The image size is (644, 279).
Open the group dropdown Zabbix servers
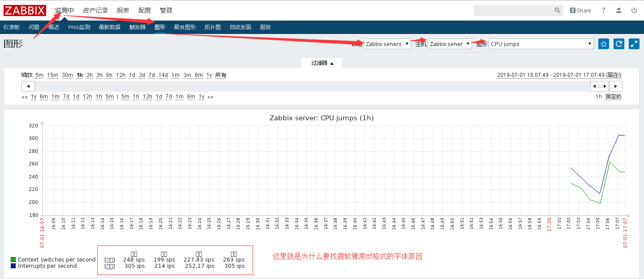387,44
